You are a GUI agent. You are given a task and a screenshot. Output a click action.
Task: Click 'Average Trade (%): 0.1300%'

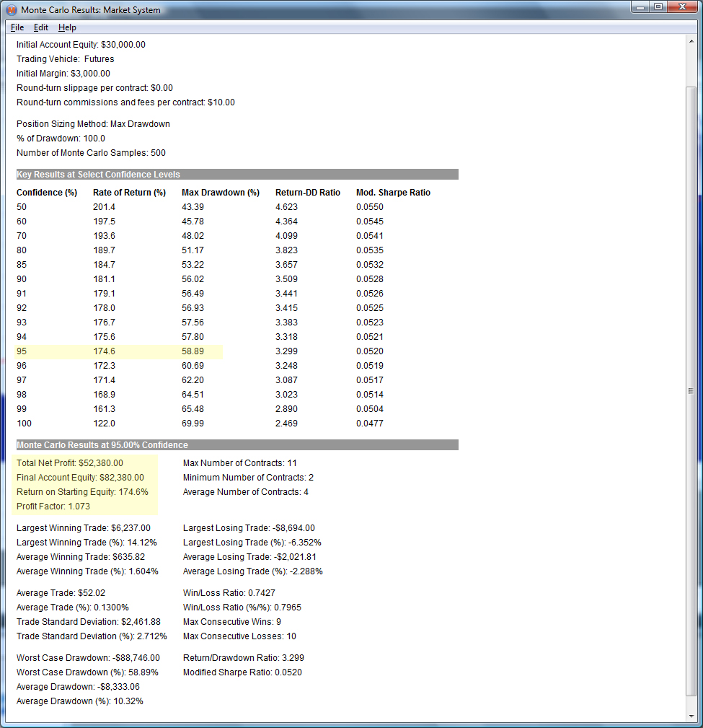pyautogui.click(x=72, y=608)
